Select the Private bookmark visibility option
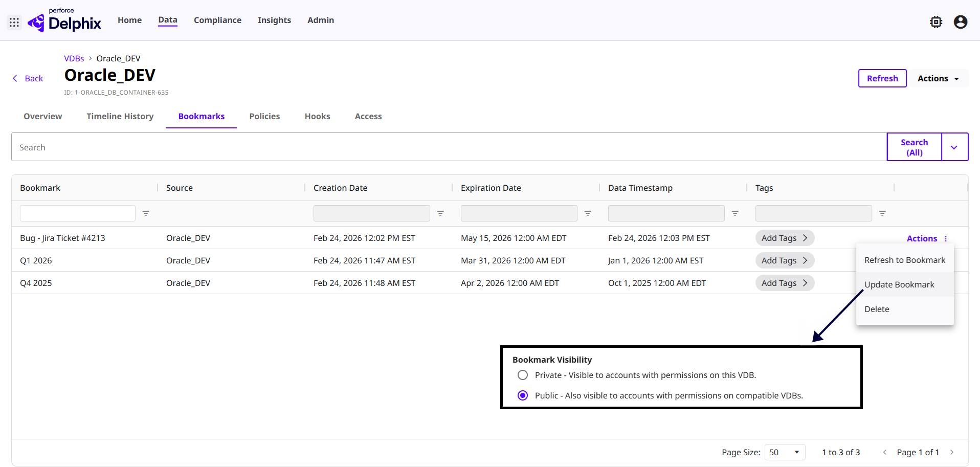The image size is (980, 467). (523, 375)
